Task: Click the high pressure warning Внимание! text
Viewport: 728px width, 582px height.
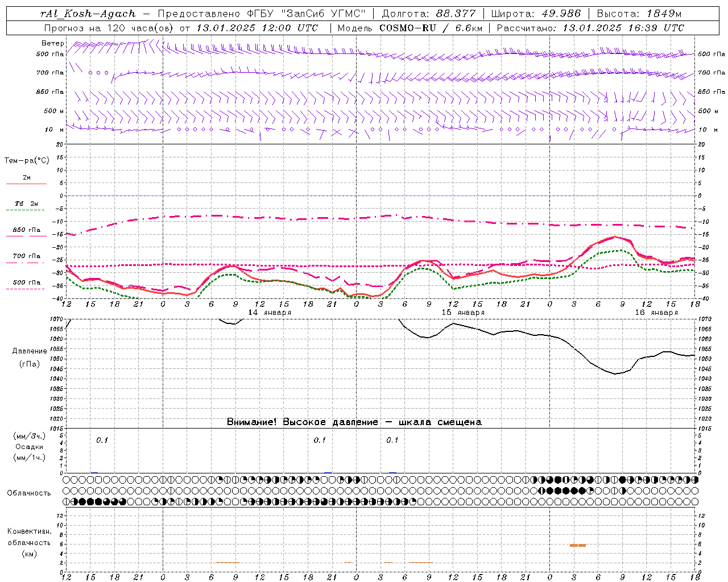Action: [x=354, y=422]
